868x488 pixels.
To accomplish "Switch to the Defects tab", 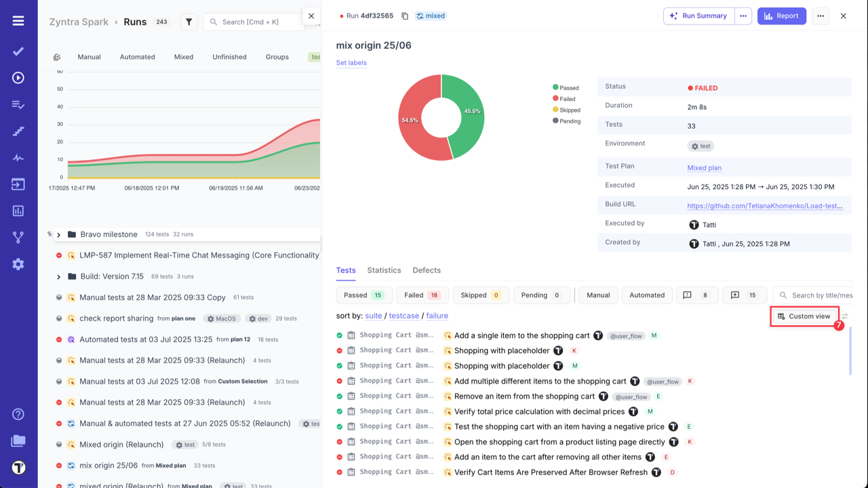I will (427, 270).
